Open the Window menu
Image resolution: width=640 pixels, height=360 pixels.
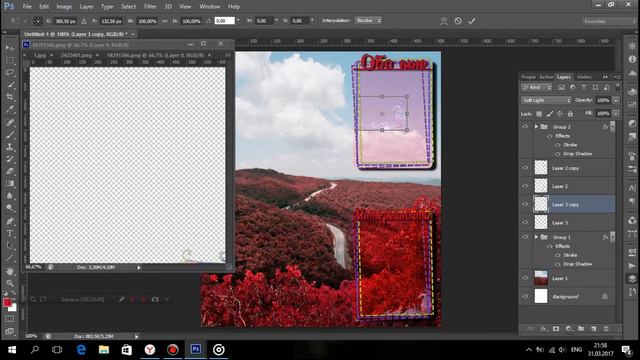[x=210, y=7]
